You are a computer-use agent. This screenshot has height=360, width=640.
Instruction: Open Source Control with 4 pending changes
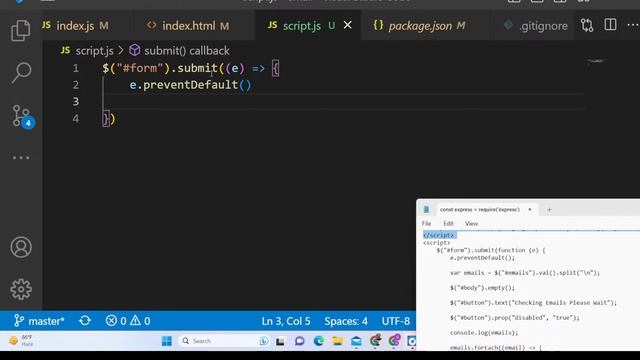tap(22, 116)
